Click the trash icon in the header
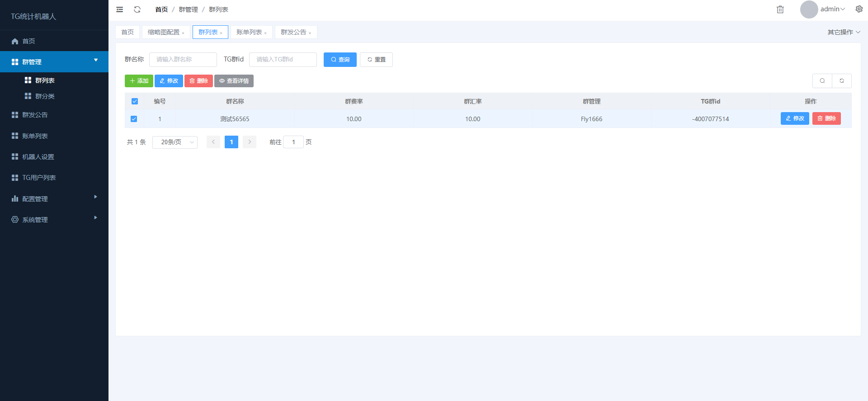The image size is (868, 401). tap(780, 9)
